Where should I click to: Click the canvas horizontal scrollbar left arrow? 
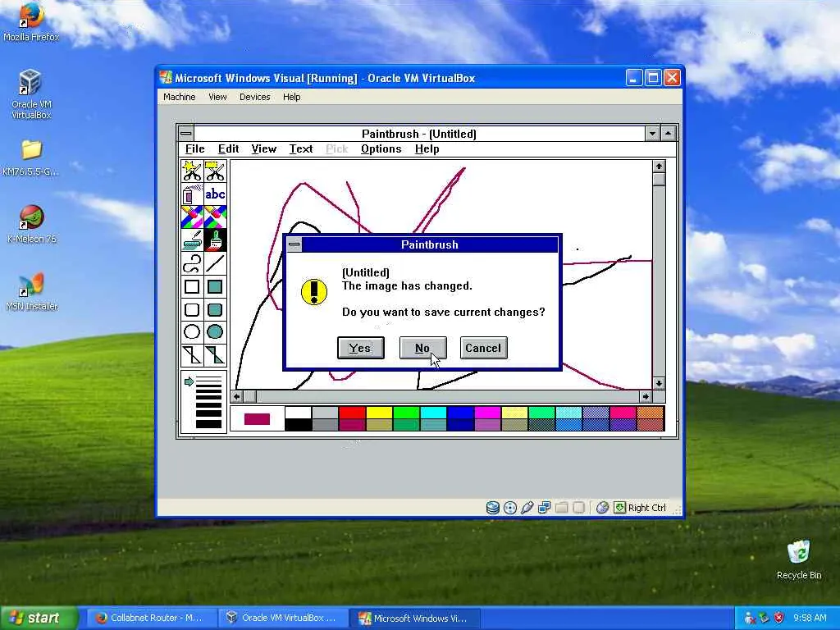tap(237, 396)
